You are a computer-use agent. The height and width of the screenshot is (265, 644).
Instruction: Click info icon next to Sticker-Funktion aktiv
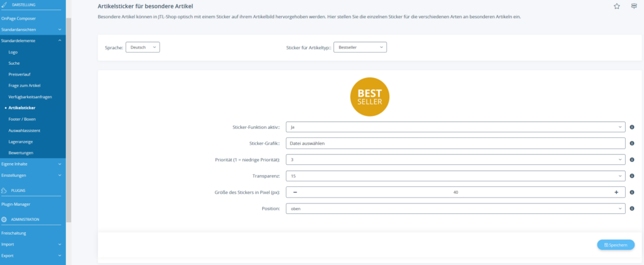(632, 127)
